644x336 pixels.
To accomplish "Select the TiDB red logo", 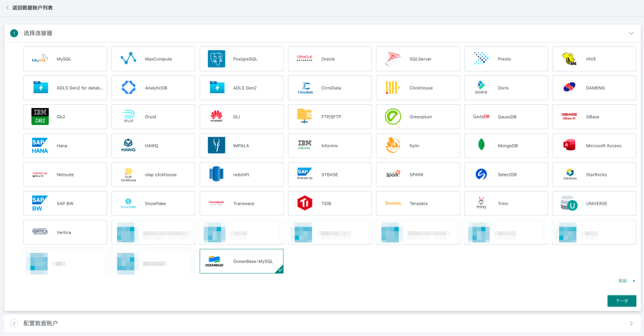I will 305,203.
